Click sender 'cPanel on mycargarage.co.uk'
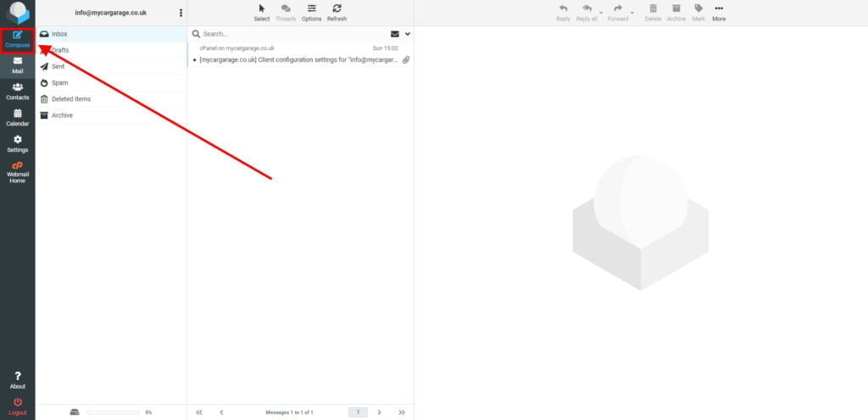Screen dimensions: 868x420 [237, 48]
